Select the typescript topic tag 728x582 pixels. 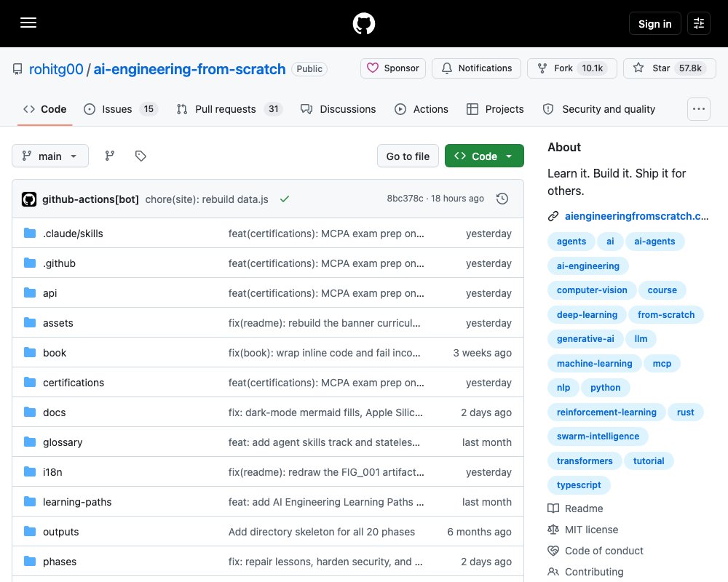click(x=579, y=485)
